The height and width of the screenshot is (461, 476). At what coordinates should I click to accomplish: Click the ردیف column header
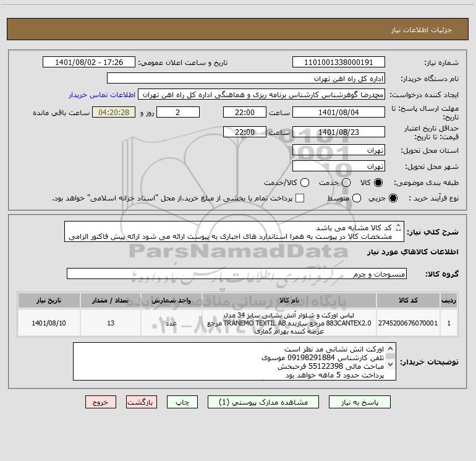(x=449, y=300)
